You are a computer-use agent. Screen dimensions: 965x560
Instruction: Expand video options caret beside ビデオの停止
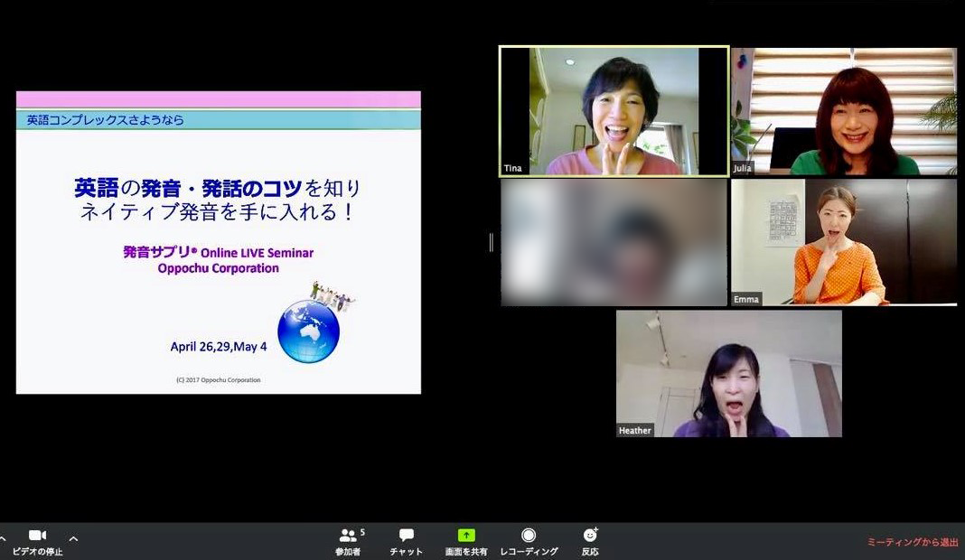pos(73,538)
